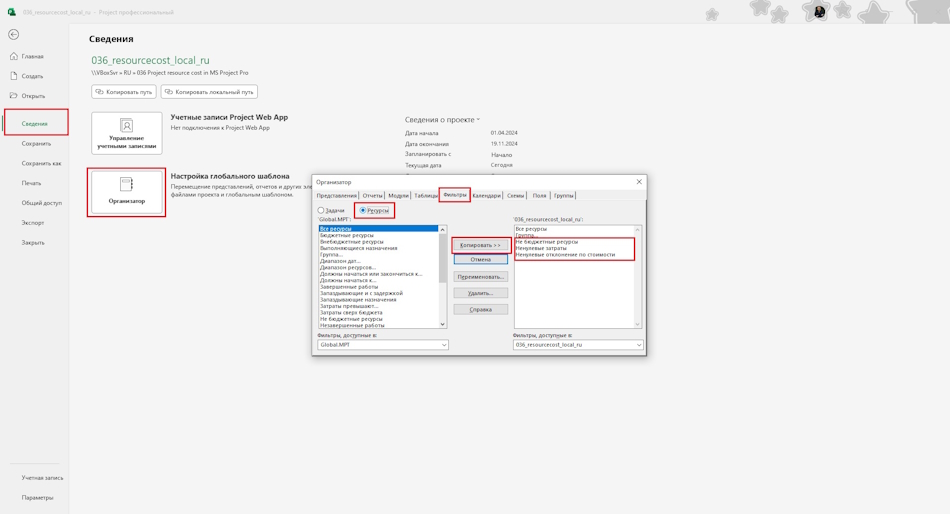Choose Сохранить in the sidebar
Viewport: 950px width, 514px height.
36,144
